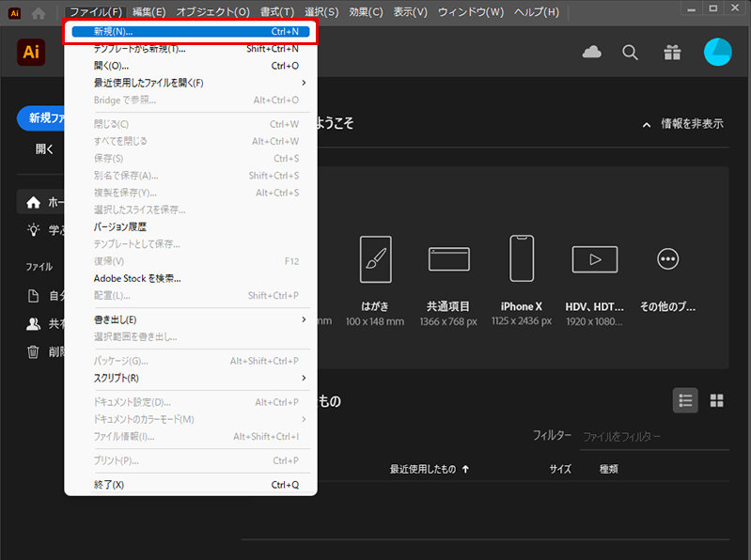Click the cloud sync status icon

592,53
